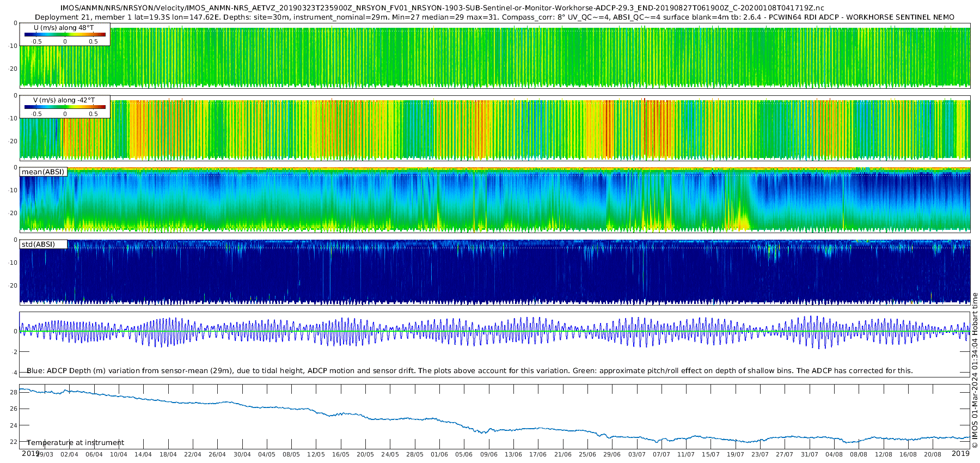Click the "20/05" date tick label
Viewport: 980px width, 463px height.
click(365, 454)
